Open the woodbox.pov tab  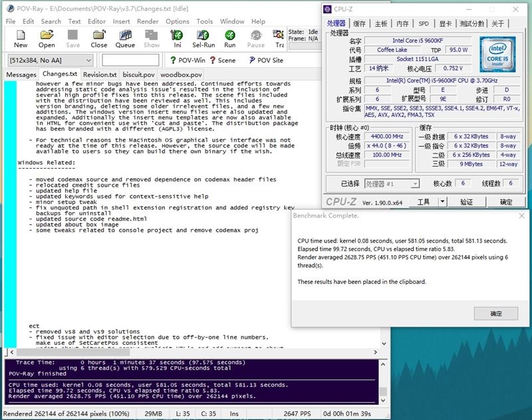(x=181, y=74)
